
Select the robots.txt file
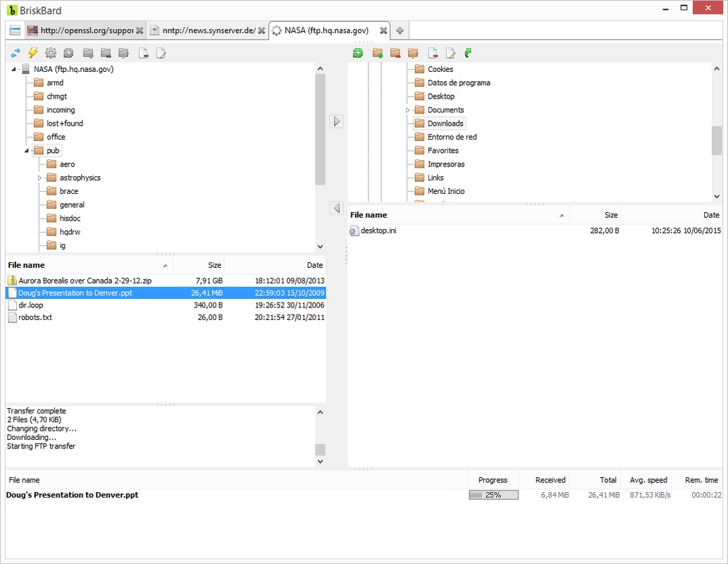coord(166,317)
